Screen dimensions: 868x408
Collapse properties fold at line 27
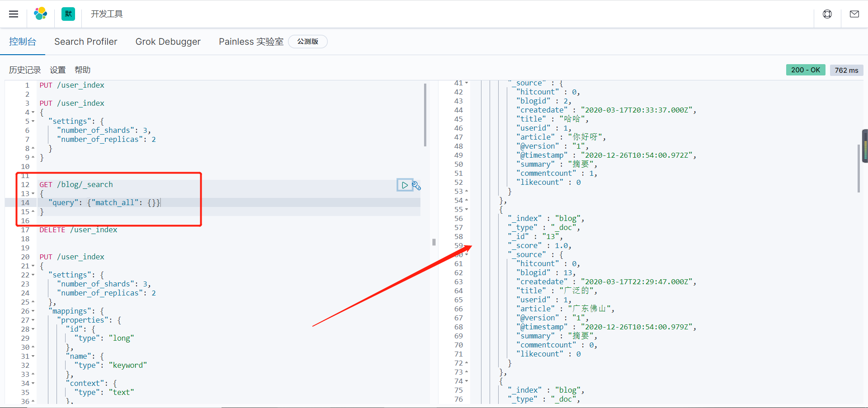click(33, 320)
